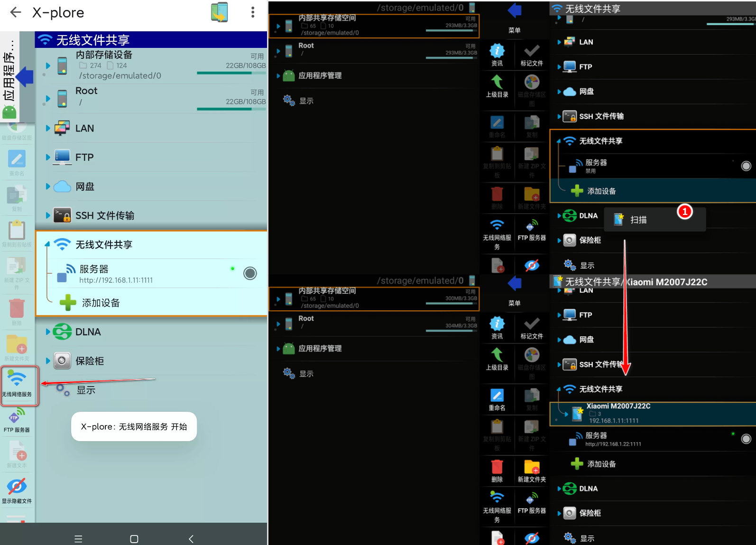Viewport: 756px width, 545px height.
Task: Click the X-plore: 无线网络服务 开始 toast
Action: pos(134,426)
